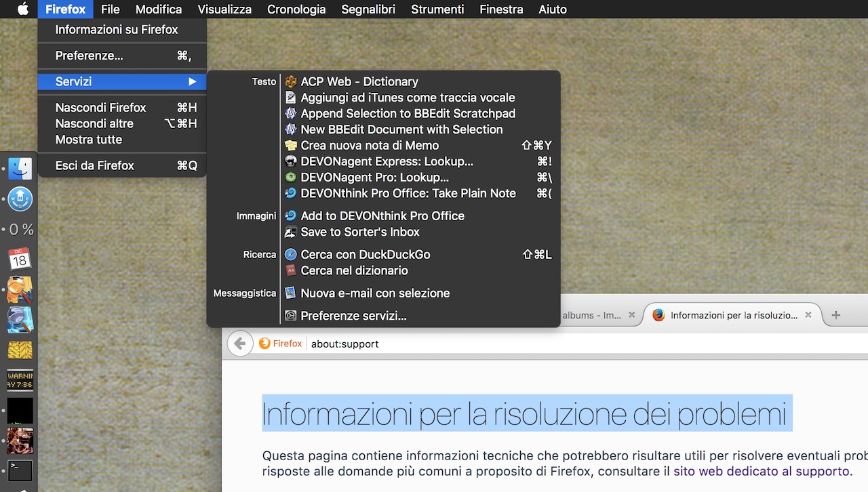Open Terminal from the Dock
This screenshot has width=868, height=492.
20,470
